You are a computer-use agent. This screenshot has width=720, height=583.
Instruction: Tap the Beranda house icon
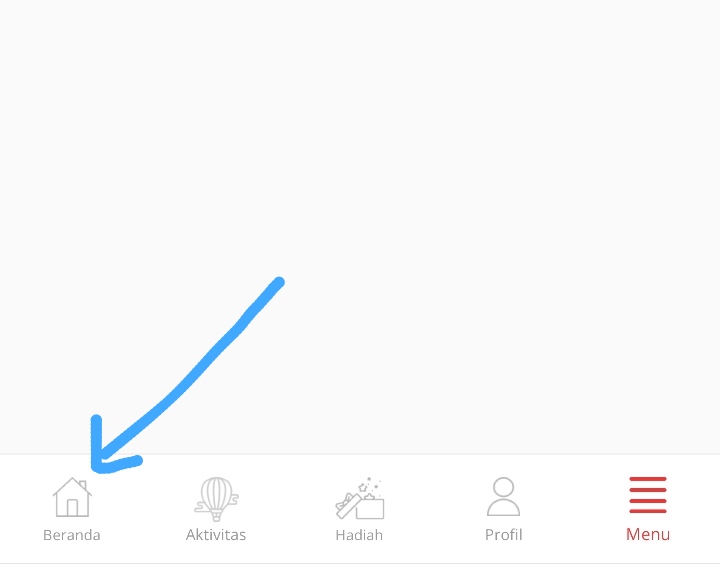[x=72, y=497]
